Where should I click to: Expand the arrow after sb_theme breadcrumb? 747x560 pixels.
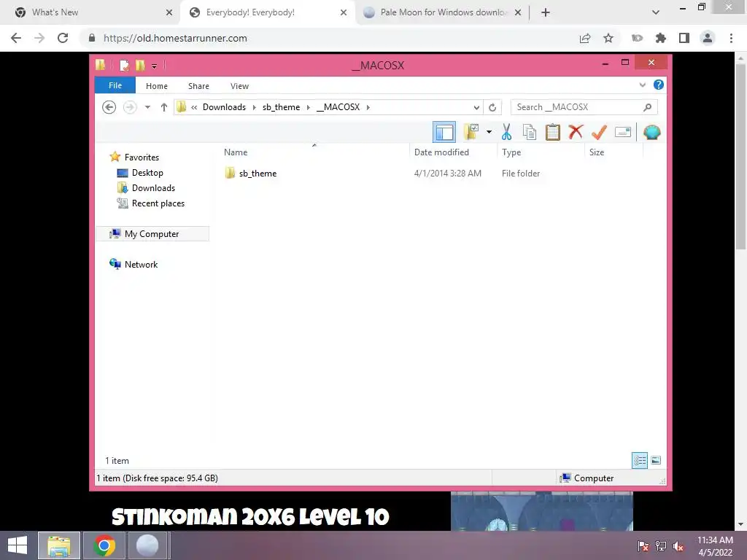point(309,107)
